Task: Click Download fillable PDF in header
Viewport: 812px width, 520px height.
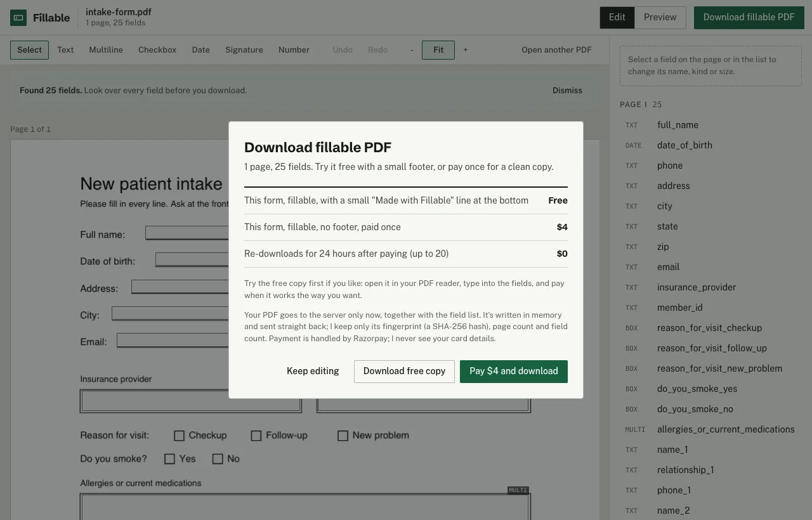Action: tap(749, 18)
